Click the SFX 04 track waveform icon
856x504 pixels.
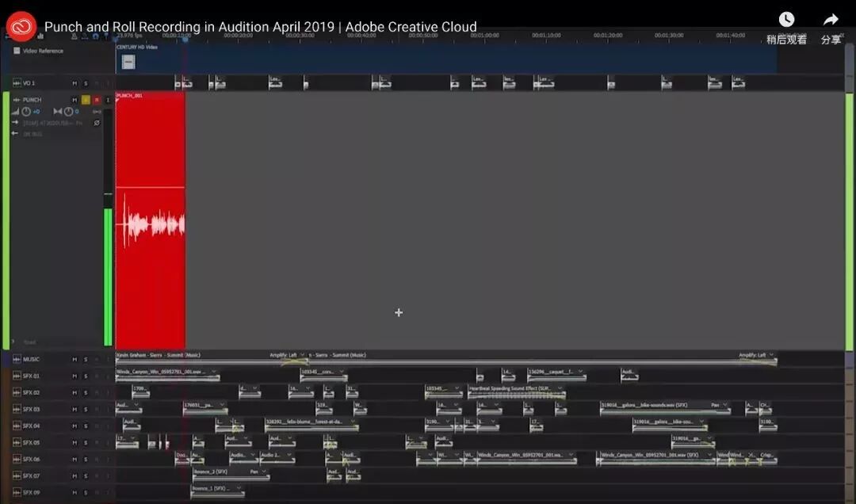17,426
